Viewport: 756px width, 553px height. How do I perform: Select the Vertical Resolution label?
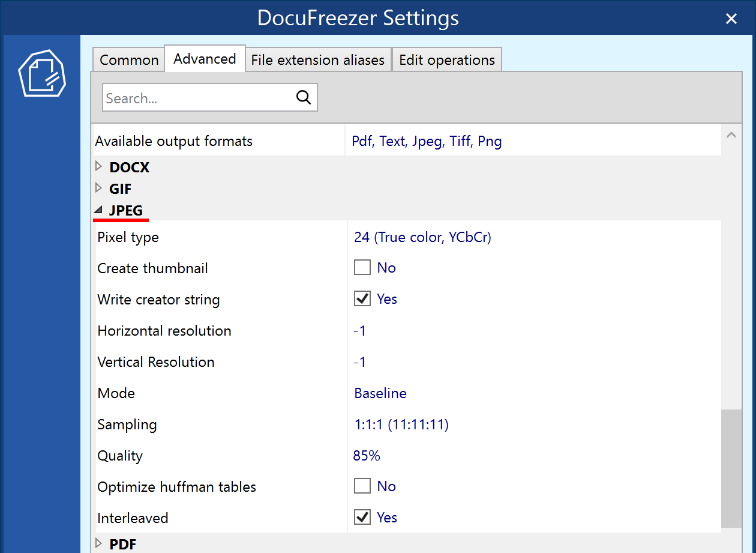156,362
